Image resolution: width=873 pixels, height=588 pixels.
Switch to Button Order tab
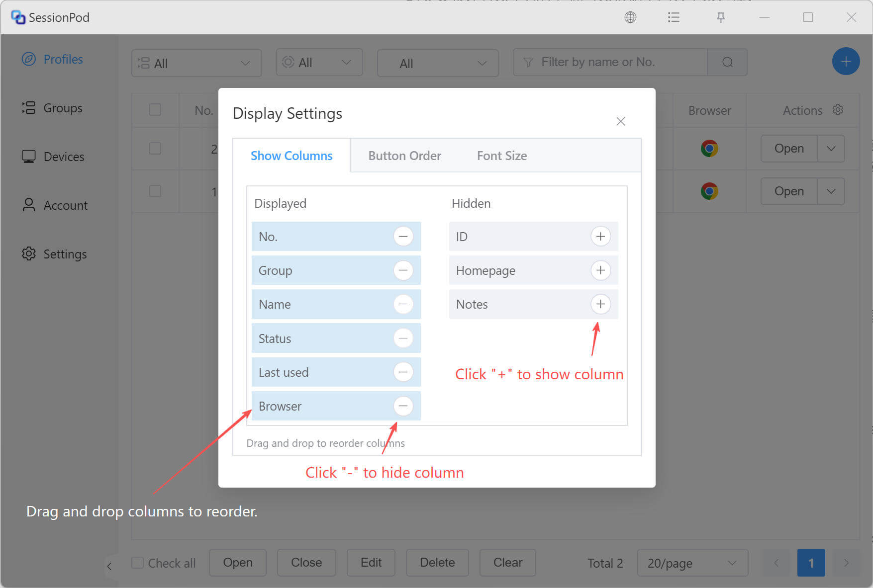point(404,156)
